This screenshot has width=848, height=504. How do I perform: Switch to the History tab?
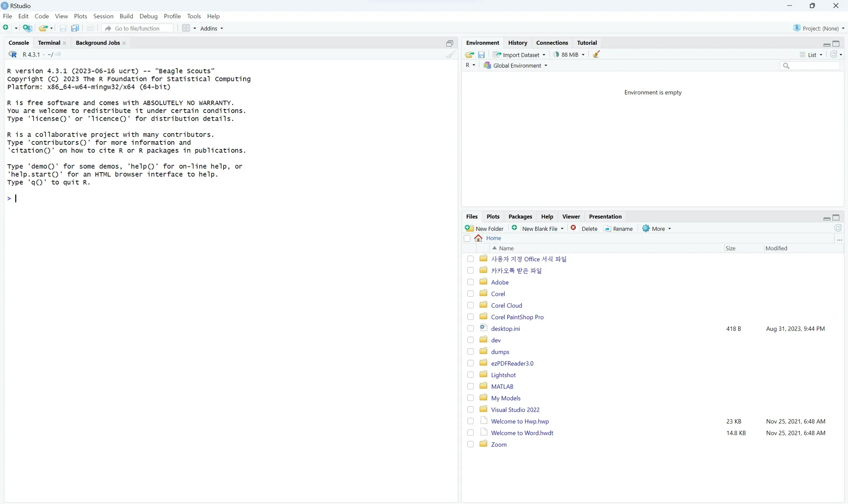tap(518, 43)
